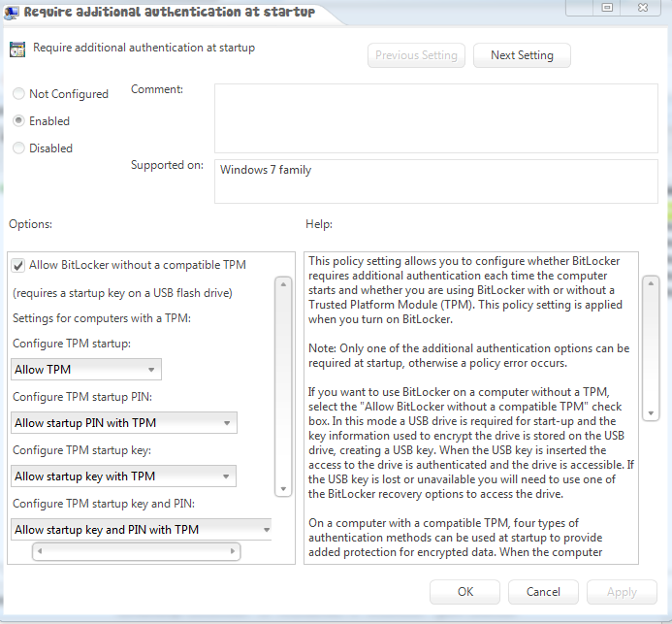Toggle Allow BitLocker without a compatible TPM
This screenshot has height=624, width=672.
[18, 266]
